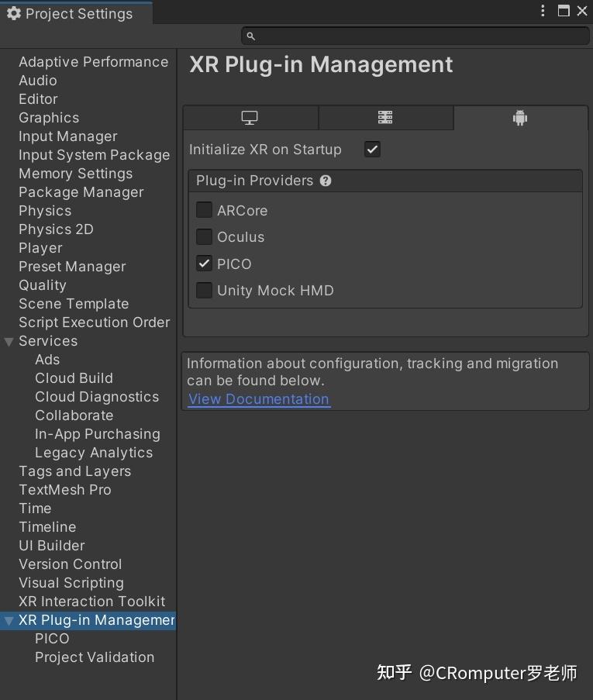The width and height of the screenshot is (593, 700).
Task: Select the Project Settings window tab
Action: coord(78,14)
